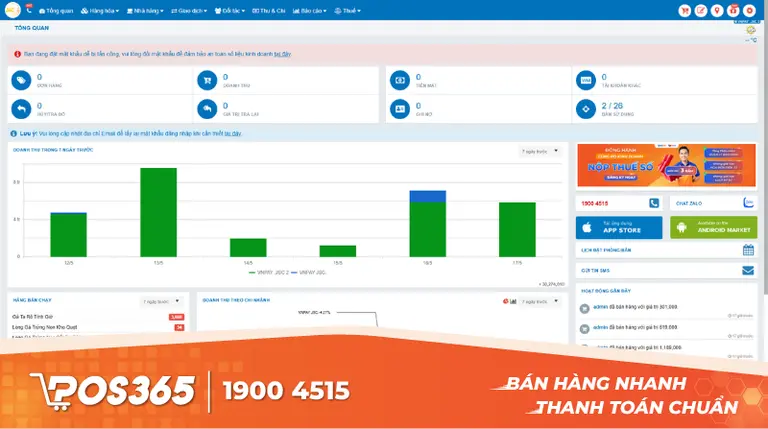Image resolution: width=768 pixels, height=429 pixels.
Task: Click the Android Market download button
Action: coord(713,228)
